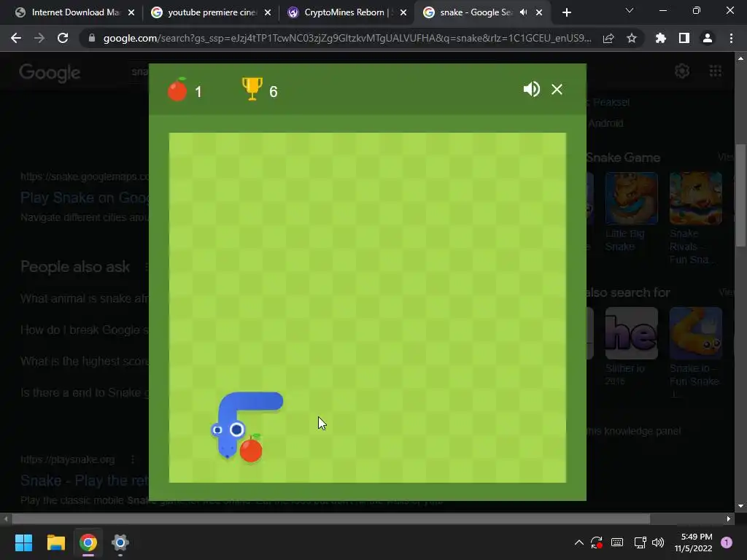Go forward in browser history

(39, 38)
